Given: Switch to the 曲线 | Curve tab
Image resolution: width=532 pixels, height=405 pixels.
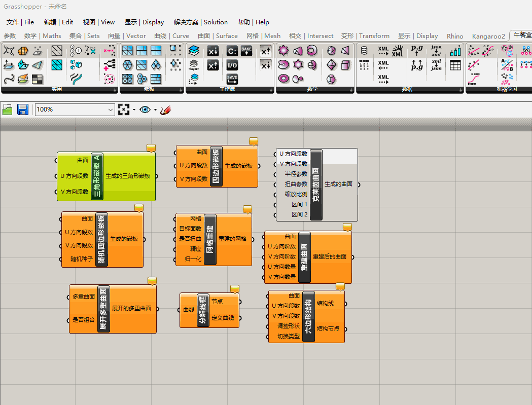Looking at the screenshot, I should (171, 36).
